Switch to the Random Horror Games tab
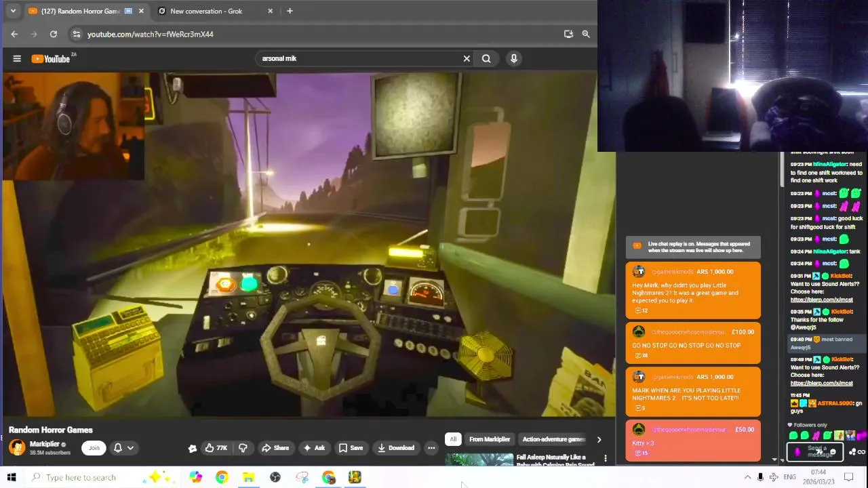The width and height of the screenshot is (868, 488). 81,11
